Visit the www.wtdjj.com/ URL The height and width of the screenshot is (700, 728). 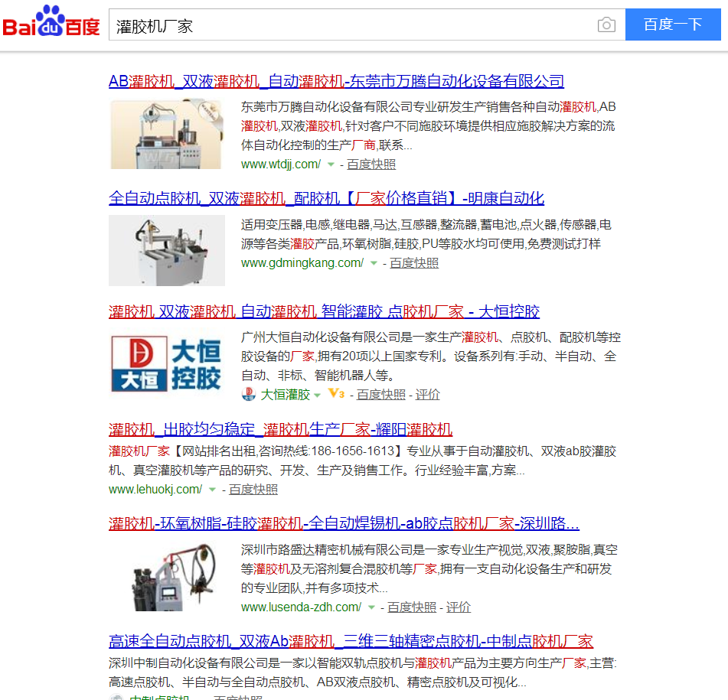tap(281, 164)
